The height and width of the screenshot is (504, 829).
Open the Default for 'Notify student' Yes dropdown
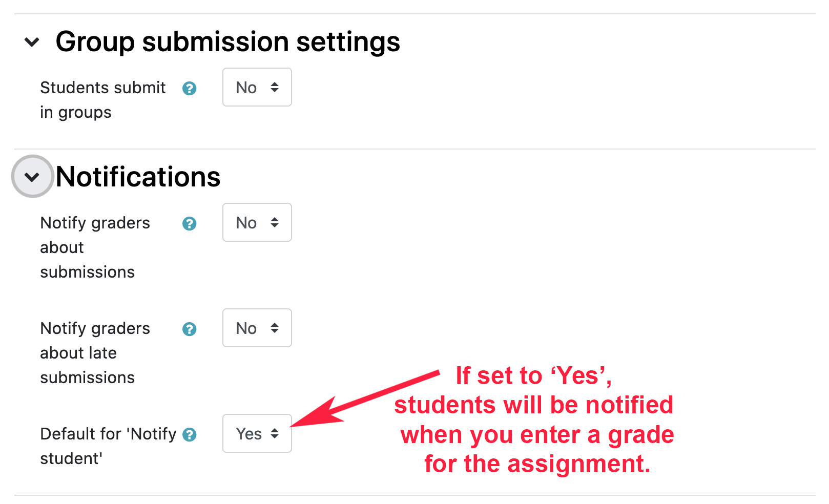point(257,434)
